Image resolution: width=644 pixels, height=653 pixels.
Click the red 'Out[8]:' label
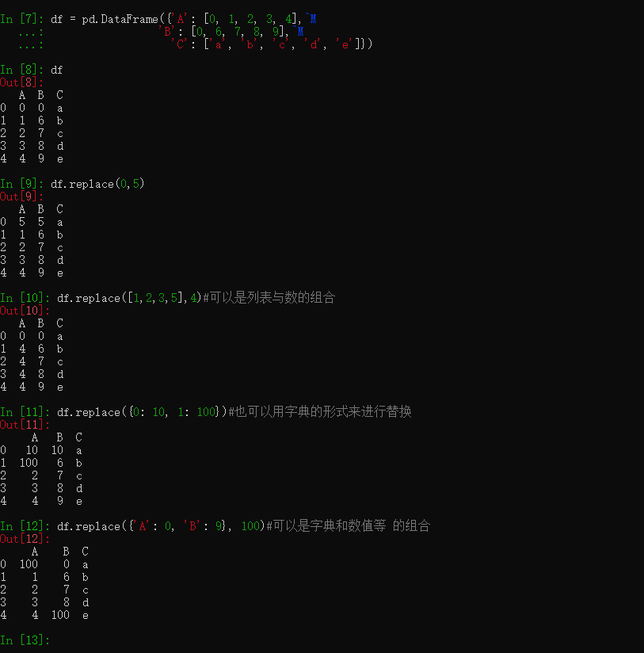[x=21, y=82]
